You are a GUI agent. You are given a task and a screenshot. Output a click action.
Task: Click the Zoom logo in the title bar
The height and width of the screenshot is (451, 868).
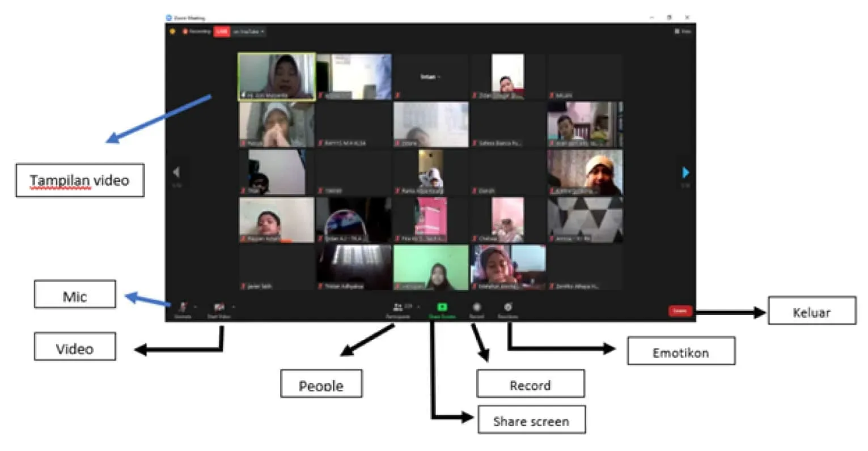click(x=169, y=18)
